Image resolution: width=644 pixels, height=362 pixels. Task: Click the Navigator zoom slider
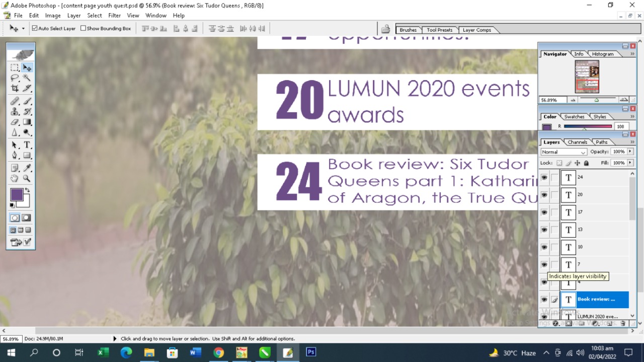(x=597, y=100)
